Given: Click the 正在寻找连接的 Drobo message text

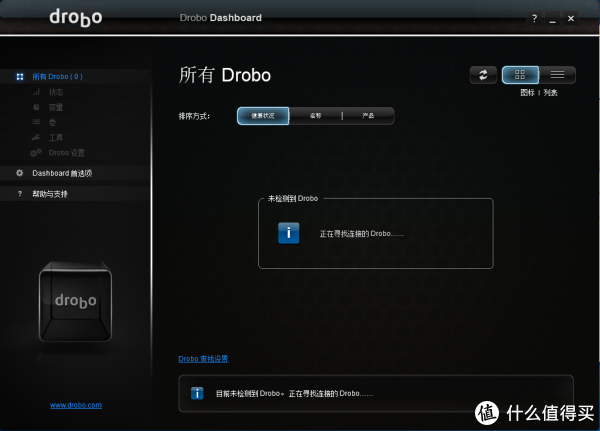Looking at the screenshot, I should click(x=362, y=233).
